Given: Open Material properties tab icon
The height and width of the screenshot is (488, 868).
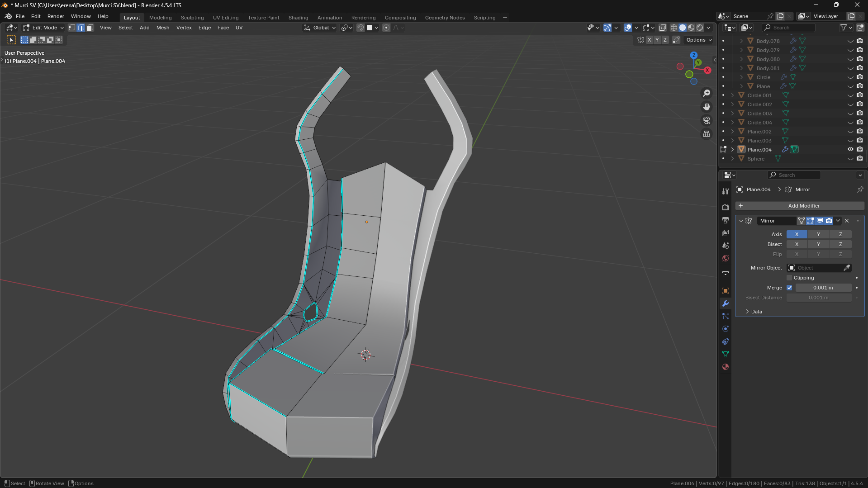Looking at the screenshot, I should 726,367.
